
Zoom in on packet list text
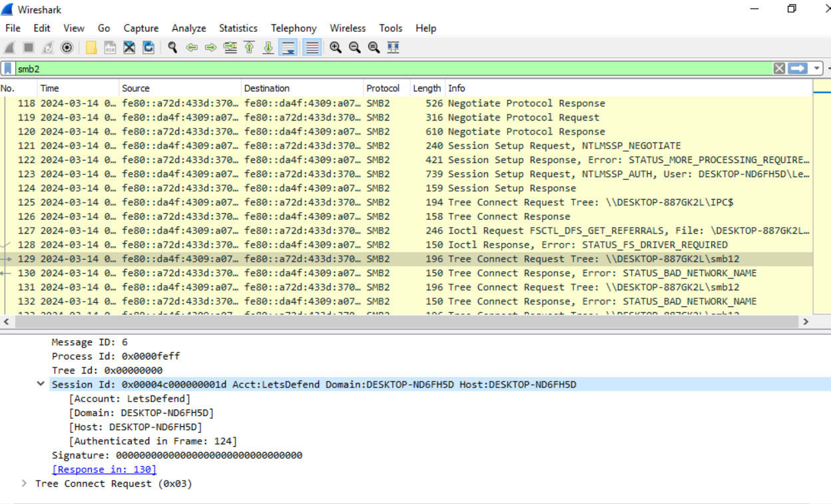[336, 48]
